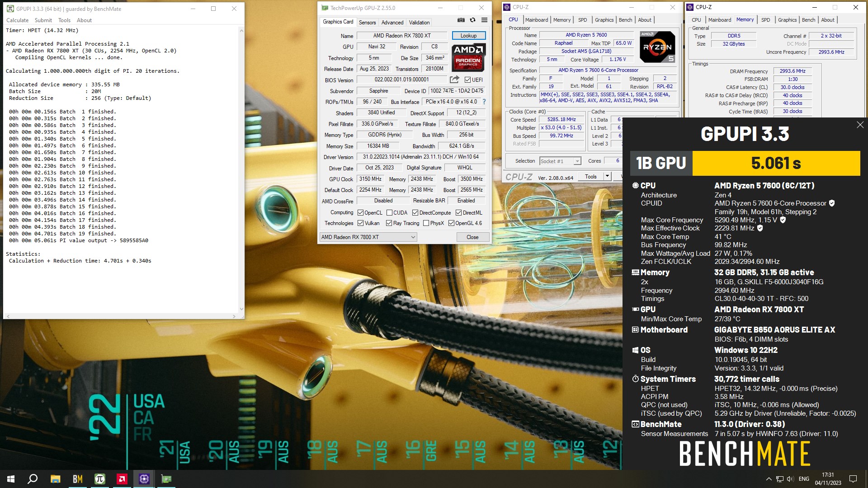Toggle the PhysX checkbox

426,223
